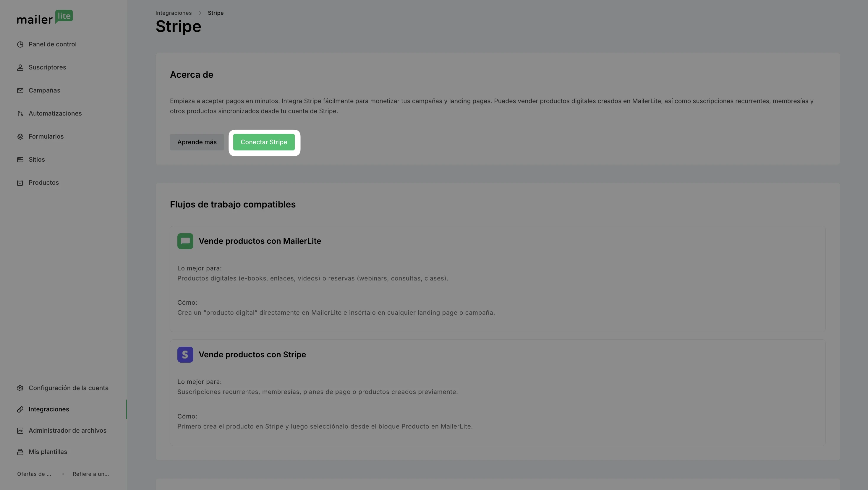This screenshot has width=868, height=490.
Task: Click the Sitios browser icon
Action: 20,160
